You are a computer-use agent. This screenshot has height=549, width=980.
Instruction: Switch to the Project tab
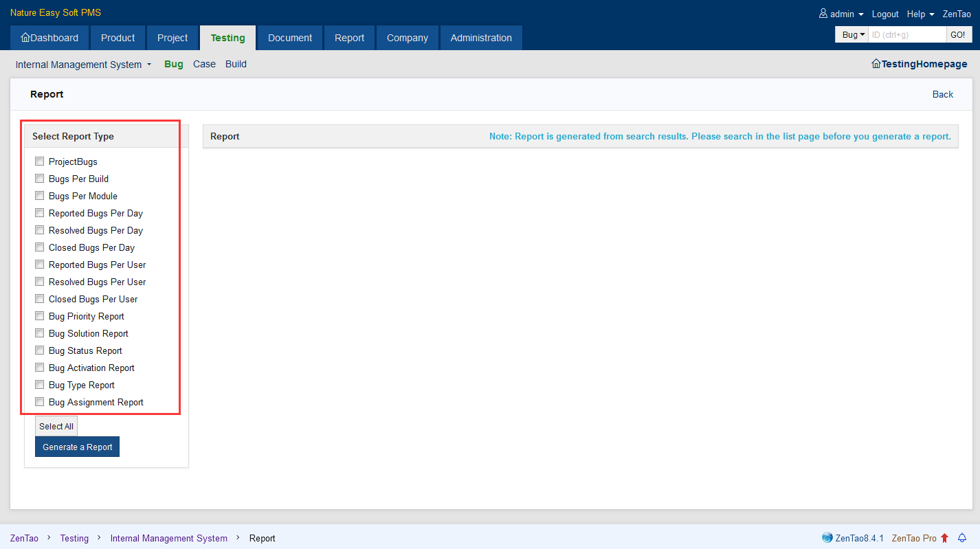[x=172, y=38]
